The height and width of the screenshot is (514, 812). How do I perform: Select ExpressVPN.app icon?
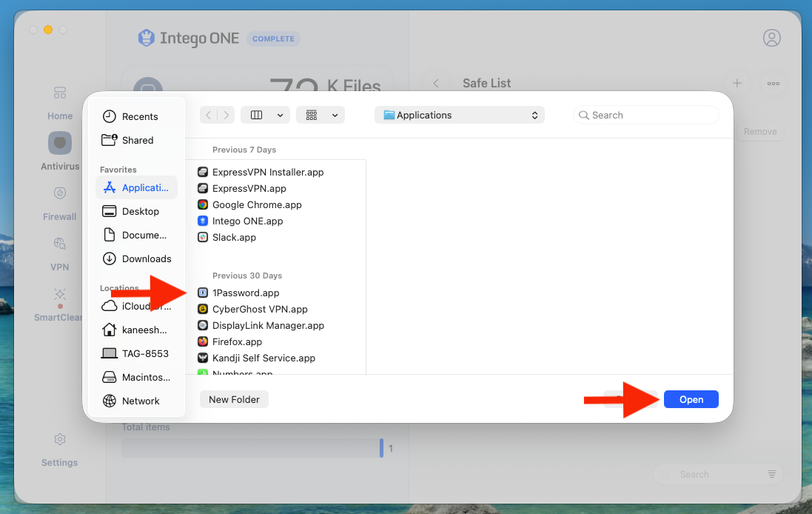203,189
